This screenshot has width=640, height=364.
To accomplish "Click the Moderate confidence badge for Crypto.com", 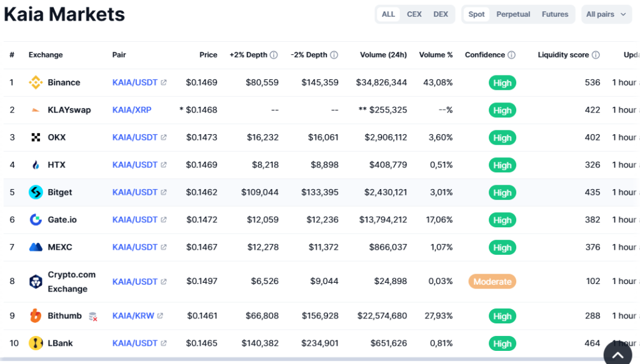I will pyautogui.click(x=492, y=281).
